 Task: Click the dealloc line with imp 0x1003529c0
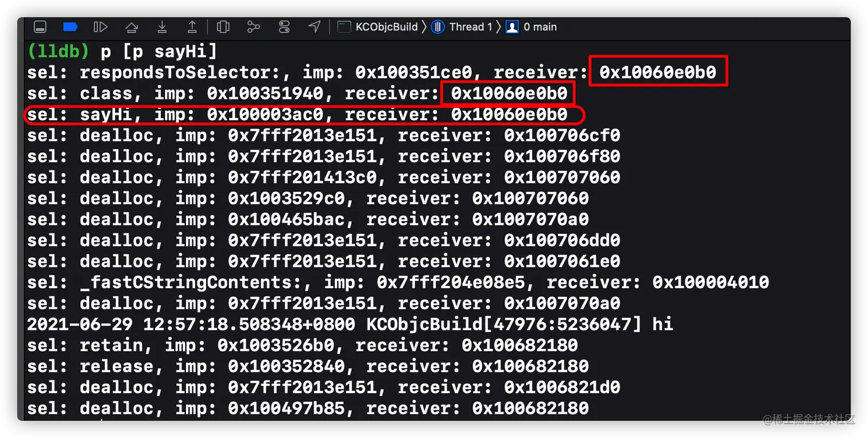308,198
